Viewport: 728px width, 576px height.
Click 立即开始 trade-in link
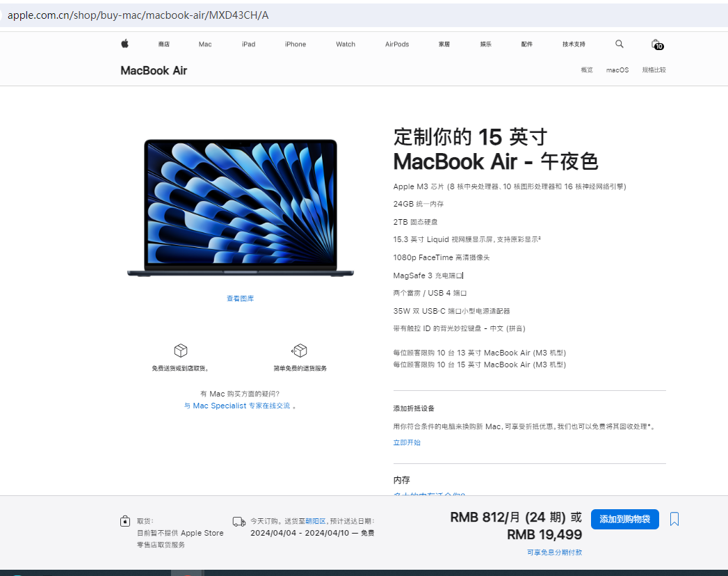(x=407, y=442)
